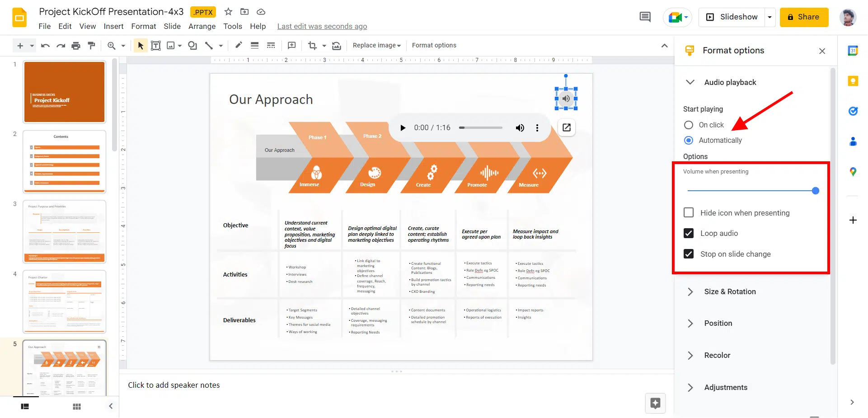
Task: Click the crop image icon
Action: pos(312,46)
